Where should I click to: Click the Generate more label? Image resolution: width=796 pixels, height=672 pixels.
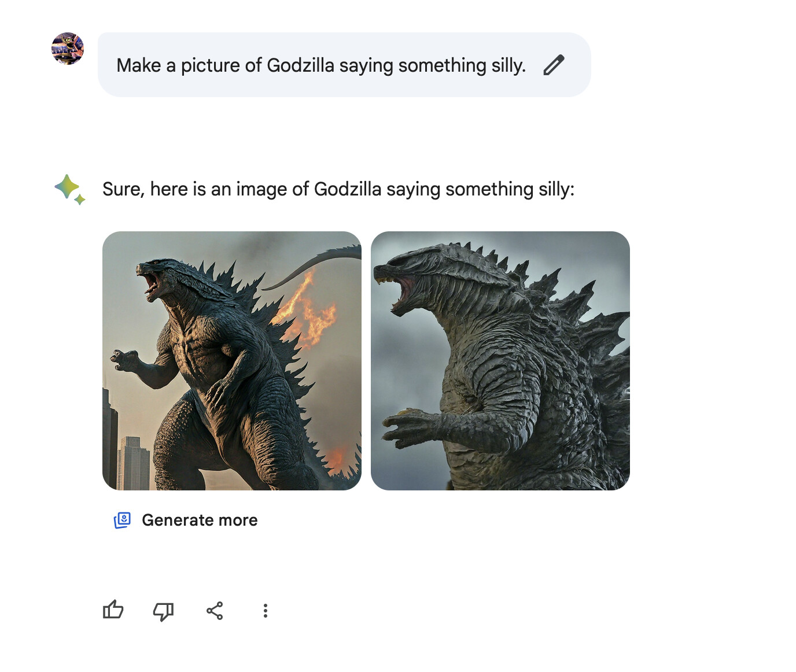[200, 520]
